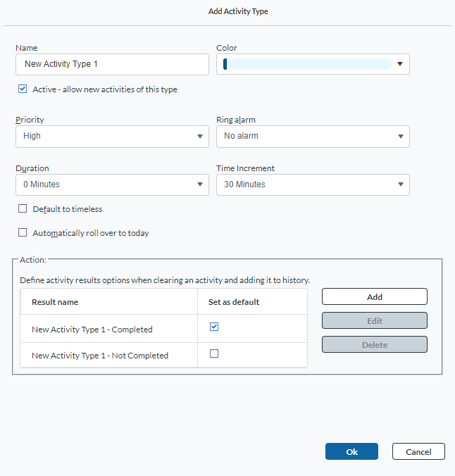
Task: Select row New Activity Type 1 - Not Completed
Action: 163,355
